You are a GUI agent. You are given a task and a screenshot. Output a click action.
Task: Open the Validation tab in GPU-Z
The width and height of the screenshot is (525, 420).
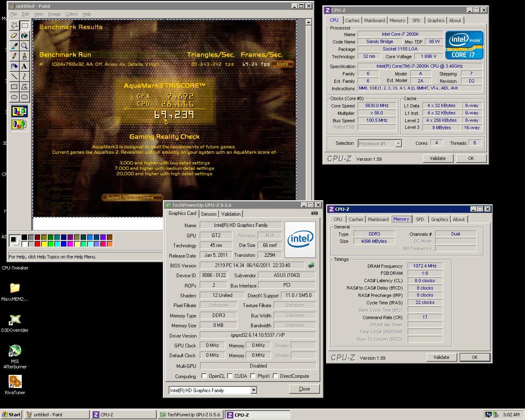[x=231, y=214]
